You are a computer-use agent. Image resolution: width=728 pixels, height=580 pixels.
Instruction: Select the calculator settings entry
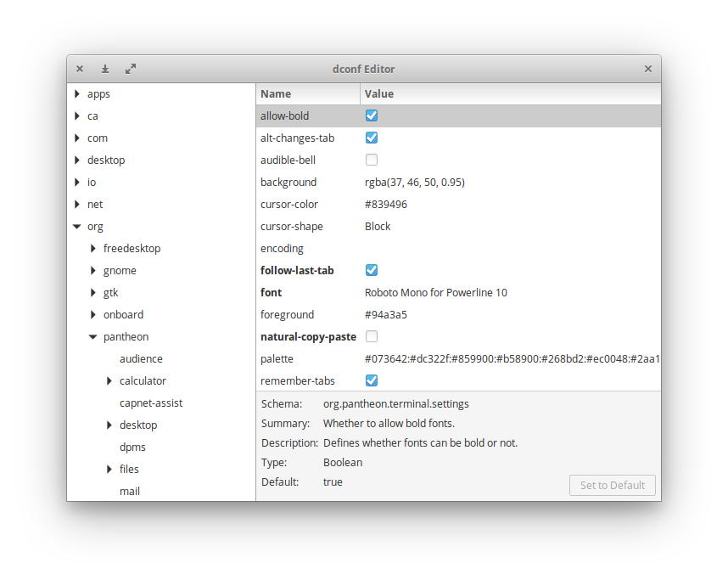[143, 380]
